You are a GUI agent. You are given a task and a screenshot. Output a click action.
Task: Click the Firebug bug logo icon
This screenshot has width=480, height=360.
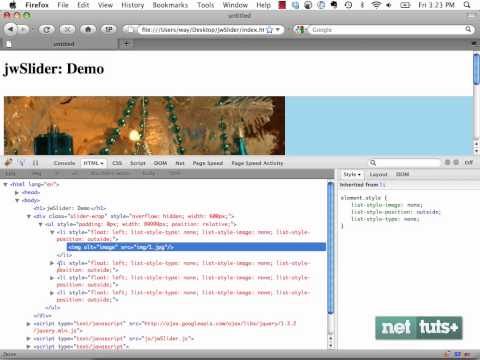pos(8,163)
